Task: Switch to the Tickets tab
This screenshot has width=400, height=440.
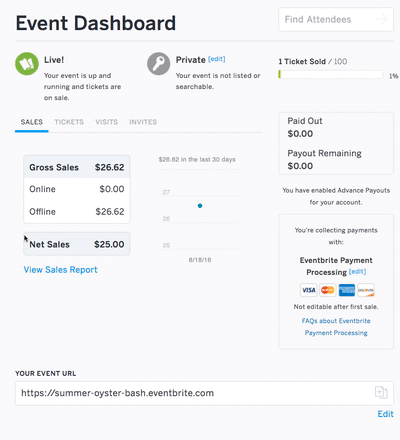Action: tap(69, 122)
